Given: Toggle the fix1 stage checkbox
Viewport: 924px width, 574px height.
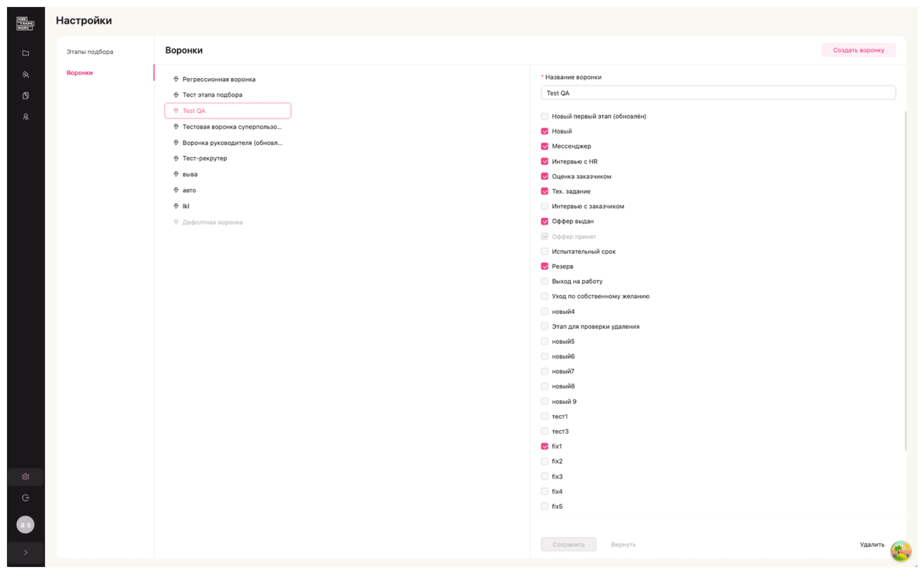Looking at the screenshot, I should pyautogui.click(x=545, y=446).
